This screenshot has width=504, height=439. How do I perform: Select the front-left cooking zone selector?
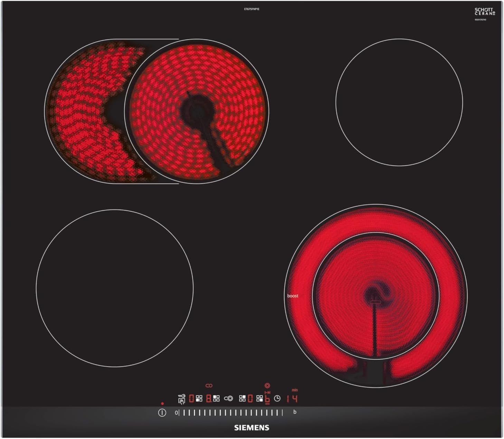(199, 399)
